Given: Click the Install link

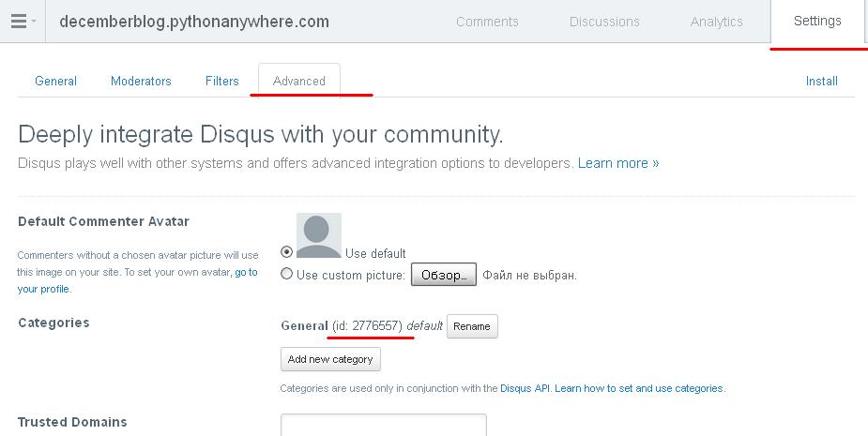Looking at the screenshot, I should [821, 81].
